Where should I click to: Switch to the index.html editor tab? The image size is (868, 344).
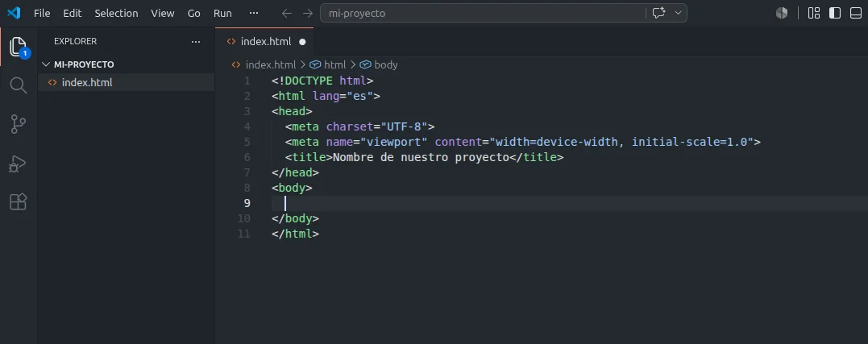pos(265,41)
